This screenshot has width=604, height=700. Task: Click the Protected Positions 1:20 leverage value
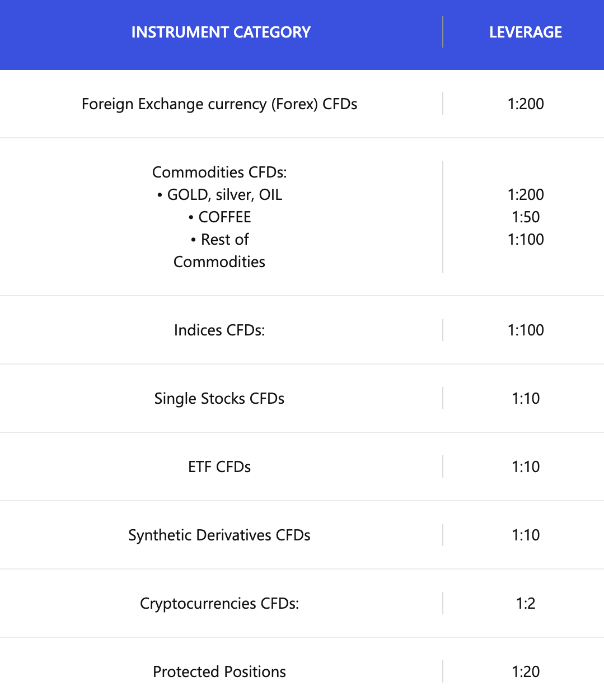click(525, 672)
